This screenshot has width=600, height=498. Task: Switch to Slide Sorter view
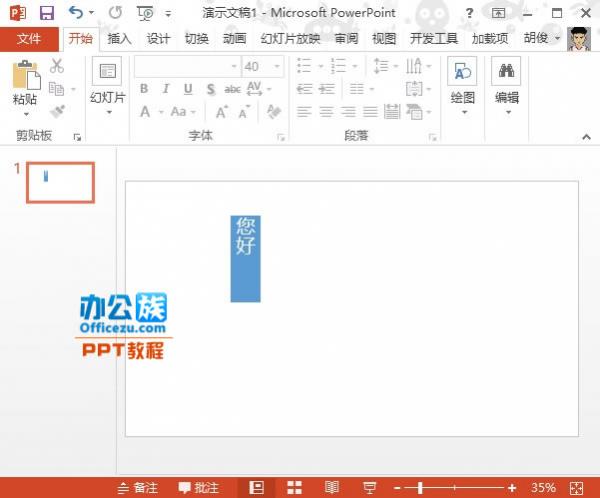pos(295,487)
